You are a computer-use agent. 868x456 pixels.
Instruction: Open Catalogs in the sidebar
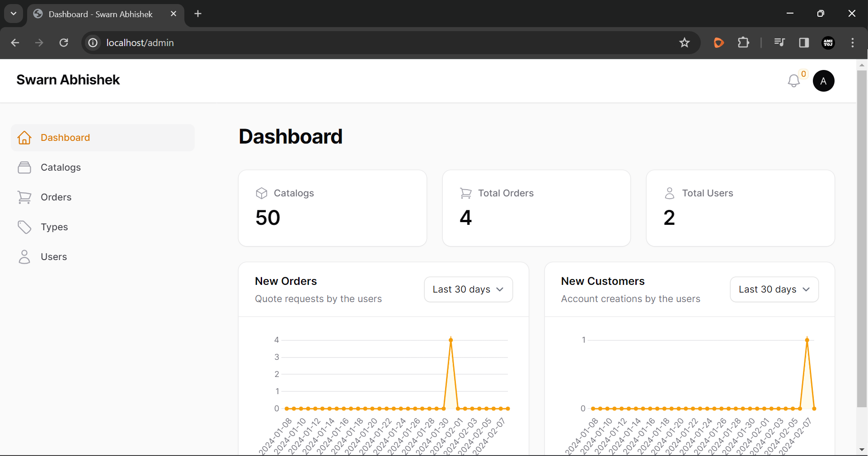(x=103, y=168)
